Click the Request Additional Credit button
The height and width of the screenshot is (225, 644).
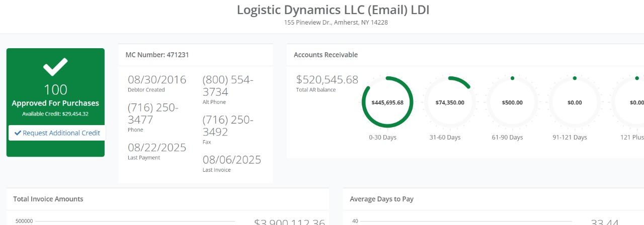tap(57, 133)
